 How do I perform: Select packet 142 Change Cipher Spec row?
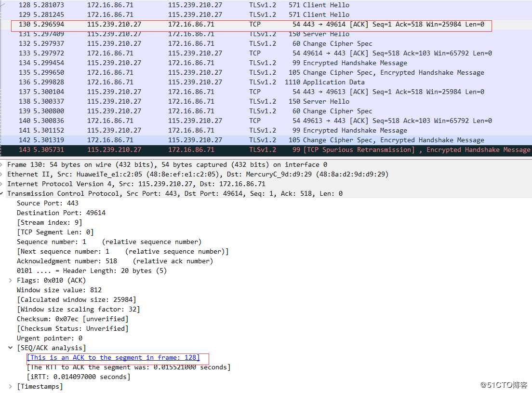193,140
